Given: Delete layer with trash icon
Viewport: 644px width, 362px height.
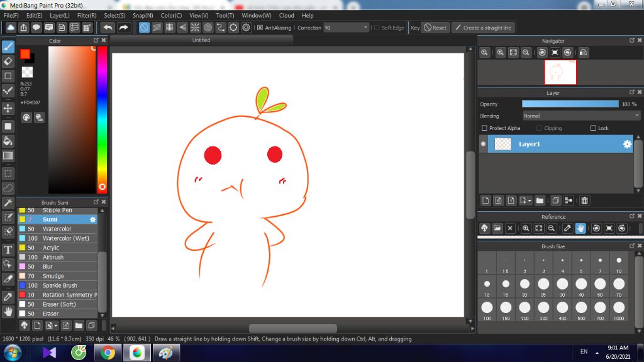Looking at the screenshot, I should point(584,200).
